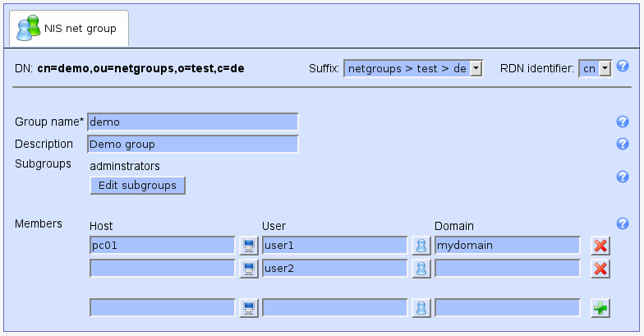Click the user picker icon beside user1
The image size is (644, 336).
coord(421,245)
